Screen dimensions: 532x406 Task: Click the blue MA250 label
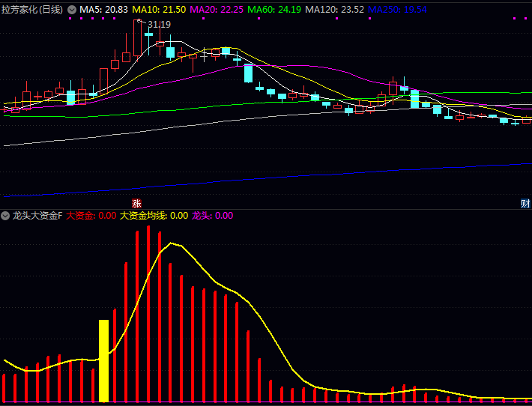coord(397,10)
